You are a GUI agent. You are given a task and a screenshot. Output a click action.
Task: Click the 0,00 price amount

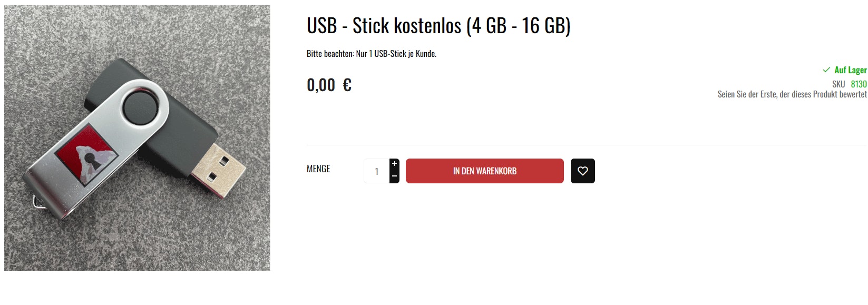320,85
